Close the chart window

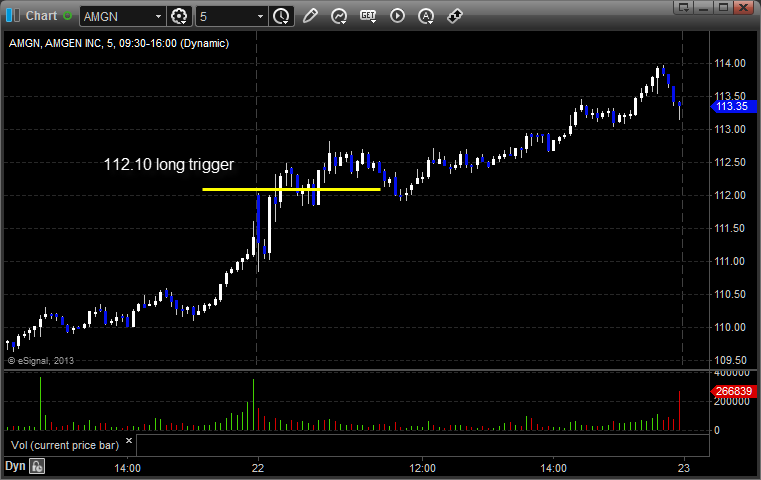[x=743, y=7]
